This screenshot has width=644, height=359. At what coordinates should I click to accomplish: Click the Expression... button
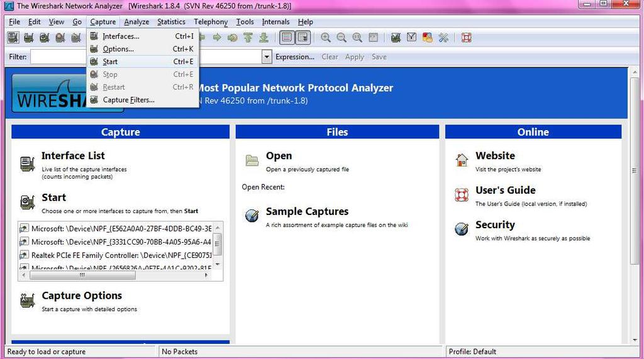tap(295, 57)
